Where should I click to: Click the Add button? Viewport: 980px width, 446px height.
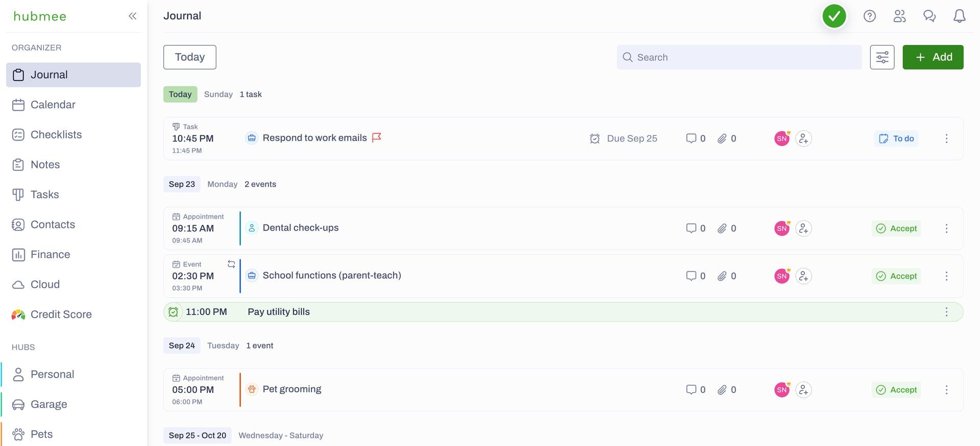(x=933, y=57)
